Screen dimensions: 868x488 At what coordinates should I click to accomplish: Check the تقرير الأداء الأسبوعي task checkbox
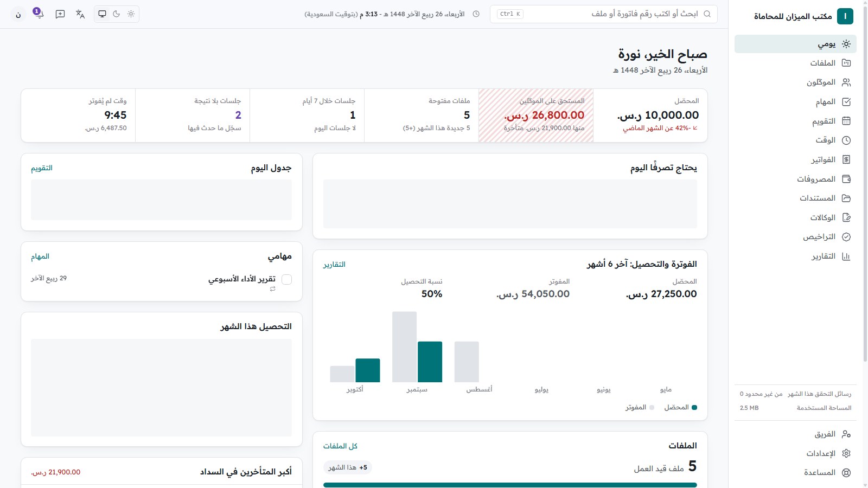(x=287, y=279)
